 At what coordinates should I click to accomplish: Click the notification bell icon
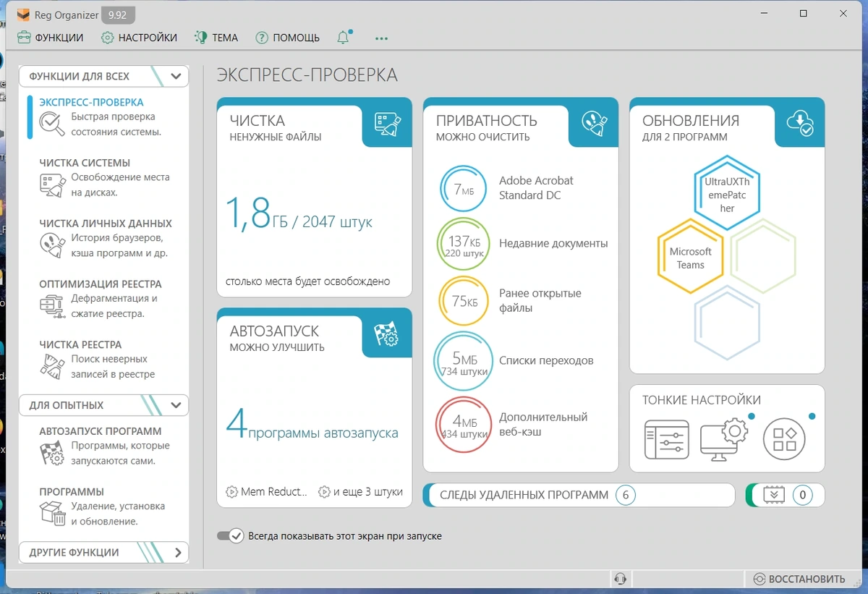coord(344,38)
